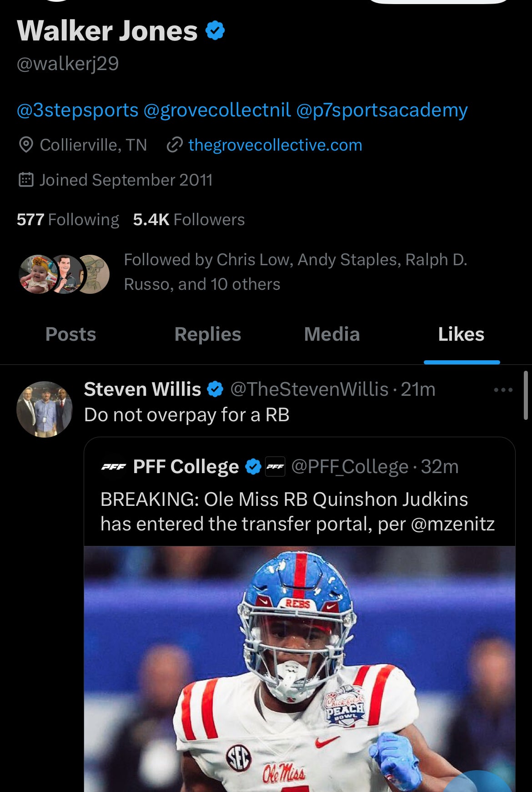532x792 pixels.
Task: Tap PFF College logo avatar
Action: (113, 466)
